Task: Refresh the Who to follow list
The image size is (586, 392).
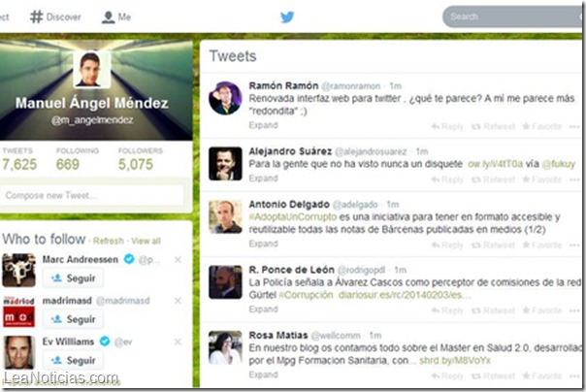Action: (x=109, y=241)
